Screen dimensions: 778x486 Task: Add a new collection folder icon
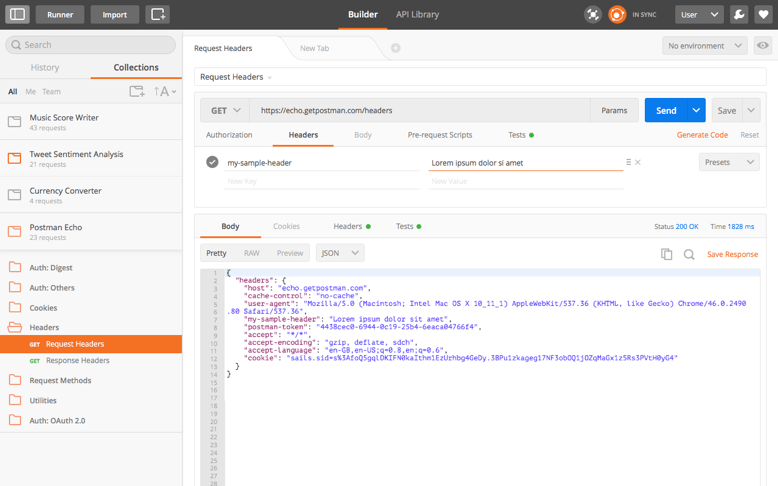point(137,91)
